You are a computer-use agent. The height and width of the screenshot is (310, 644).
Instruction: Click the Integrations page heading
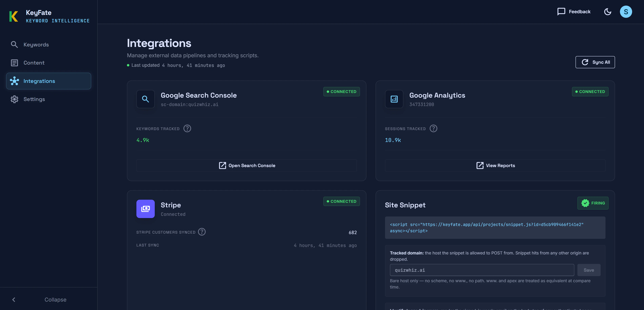pyautogui.click(x=159, y=43)
